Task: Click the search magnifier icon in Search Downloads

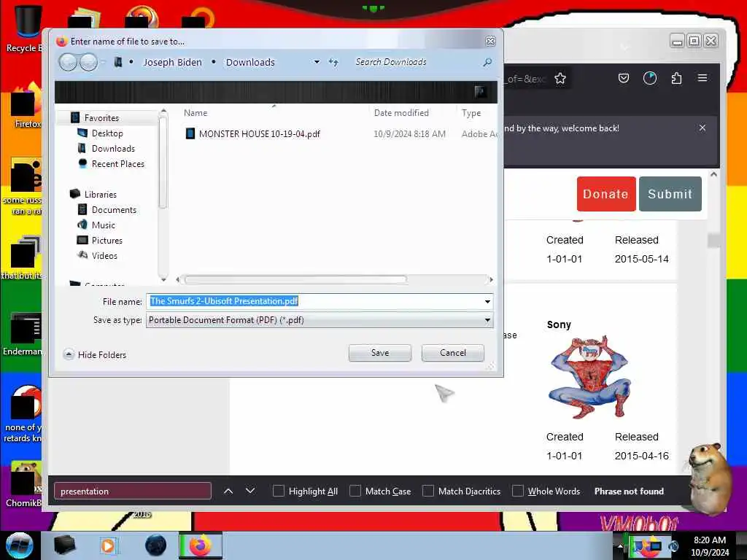Action: click(x=487, y=62)
